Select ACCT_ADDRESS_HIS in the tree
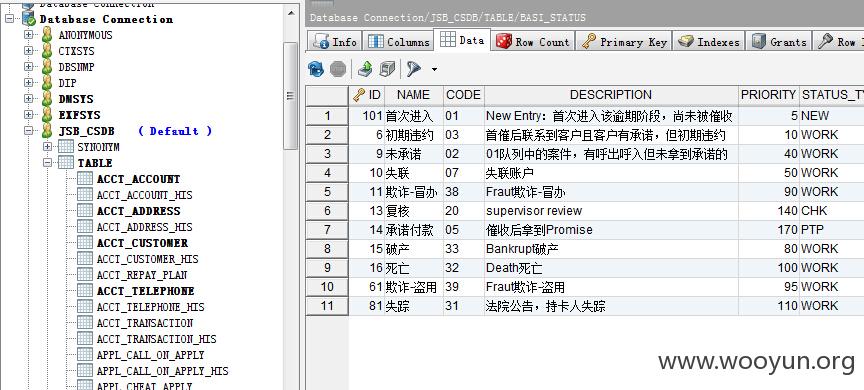Viewport: 864px width, 390px height. 144,227
